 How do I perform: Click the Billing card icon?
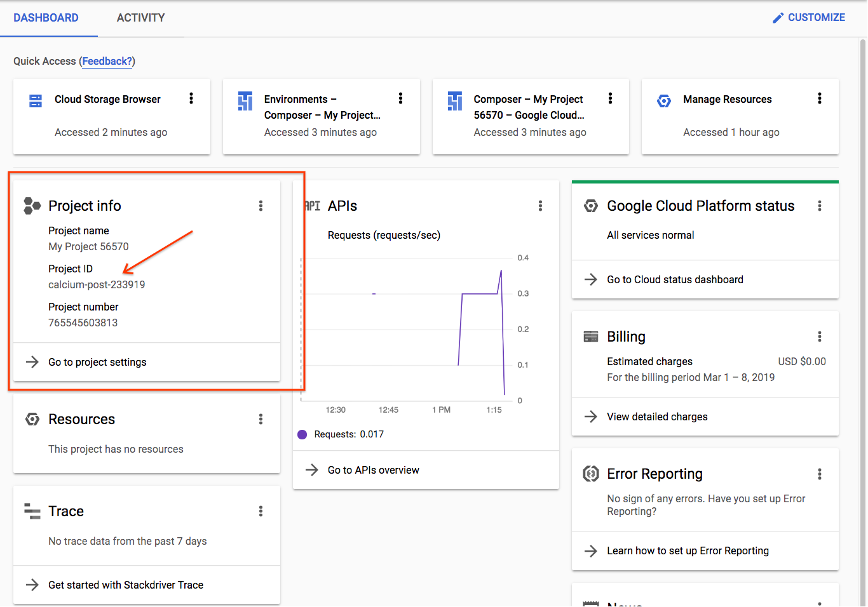(591, 337)
